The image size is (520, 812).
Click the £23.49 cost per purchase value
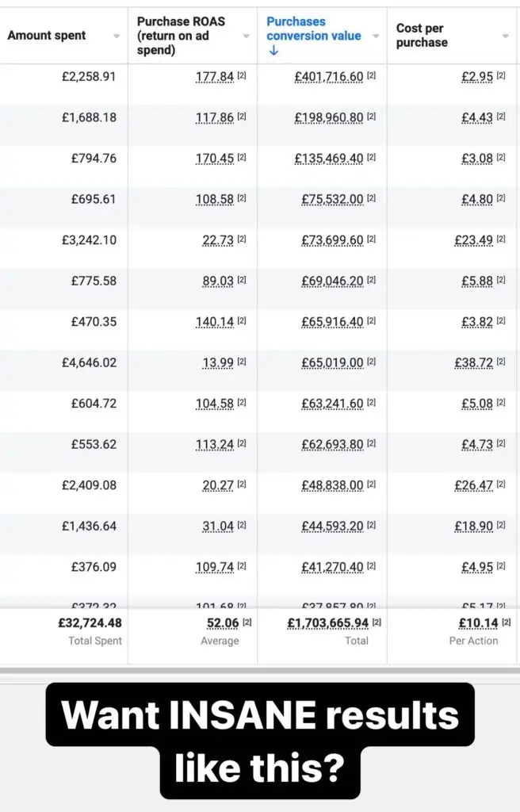click(x=473, y=240)
